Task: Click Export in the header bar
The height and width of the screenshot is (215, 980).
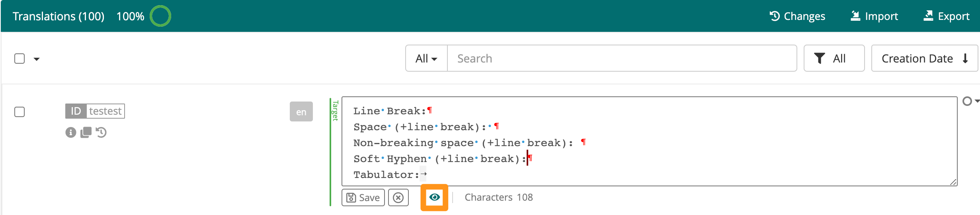Action: [x=946, y=16]
